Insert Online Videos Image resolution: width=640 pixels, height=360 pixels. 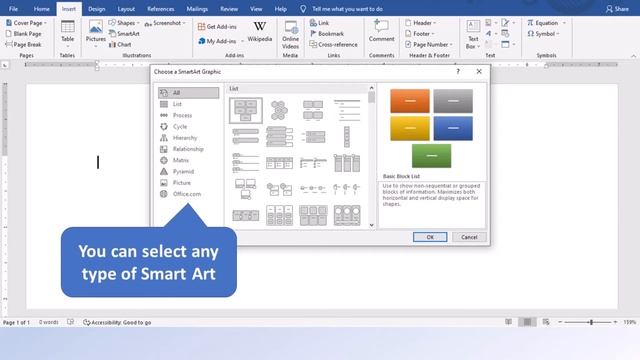[290, 35]
